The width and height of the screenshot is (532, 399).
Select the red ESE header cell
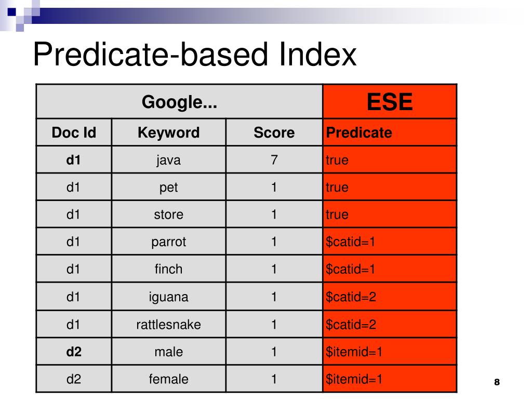[x=390, y=101]
